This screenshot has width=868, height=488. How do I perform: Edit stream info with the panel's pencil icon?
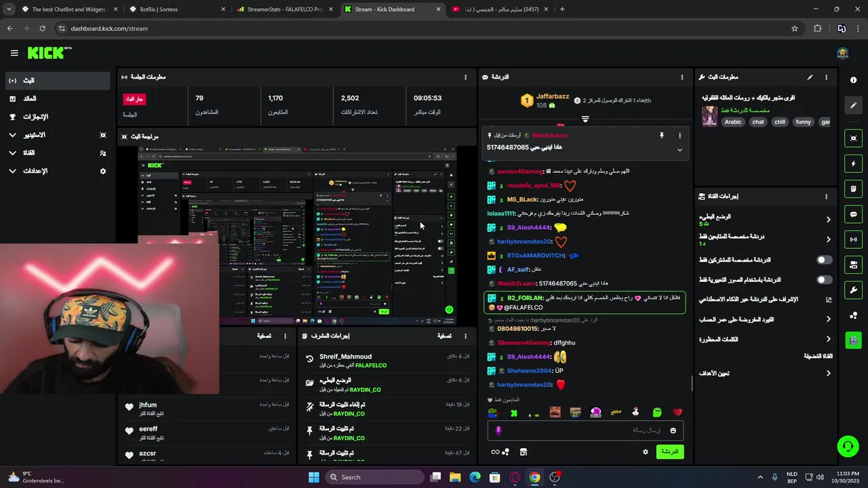coord(810,77)
